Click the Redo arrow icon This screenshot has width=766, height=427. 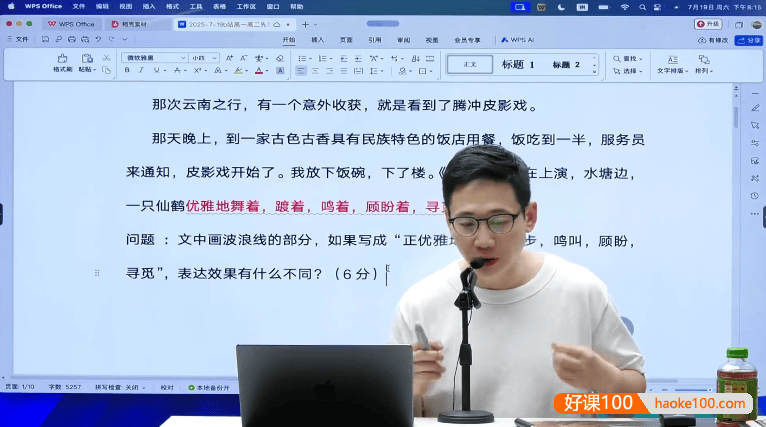[112, 39]
